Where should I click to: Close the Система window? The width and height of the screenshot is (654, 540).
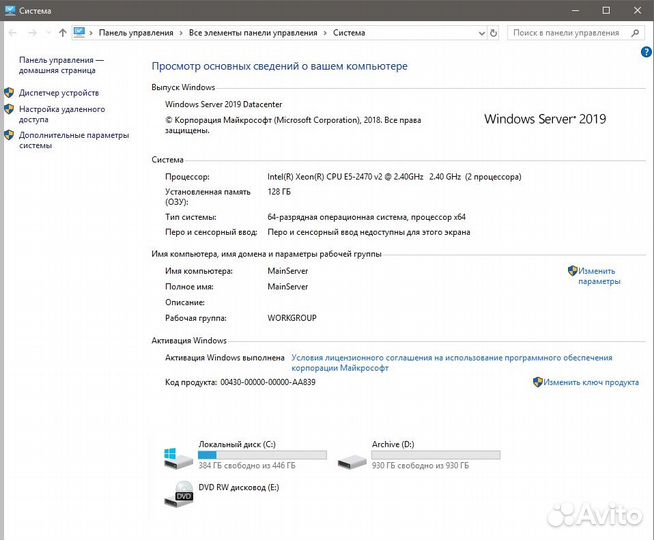[637, 10]
